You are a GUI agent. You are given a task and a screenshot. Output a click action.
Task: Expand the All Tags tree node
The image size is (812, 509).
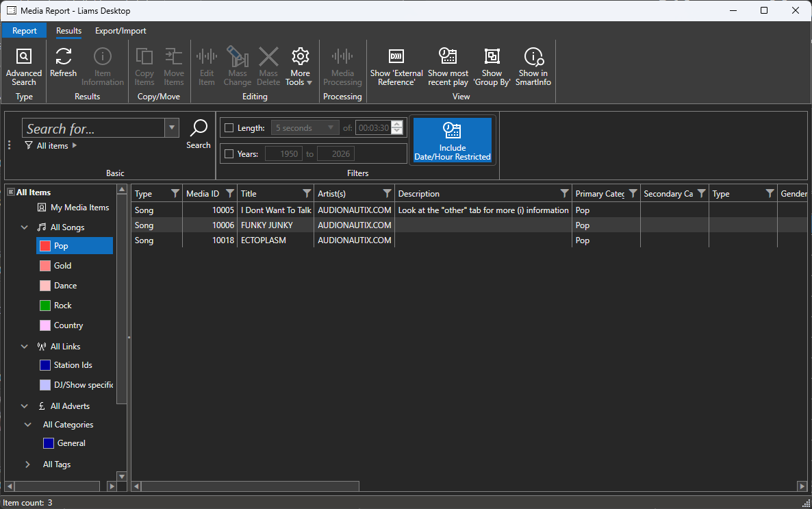click(27, 464)
